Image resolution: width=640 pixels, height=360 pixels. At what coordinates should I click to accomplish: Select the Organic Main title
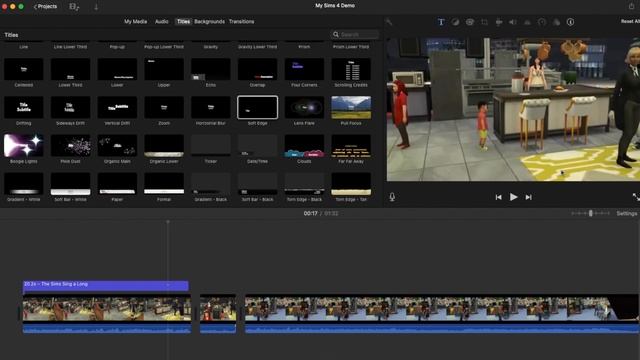(x=117, y=146)
